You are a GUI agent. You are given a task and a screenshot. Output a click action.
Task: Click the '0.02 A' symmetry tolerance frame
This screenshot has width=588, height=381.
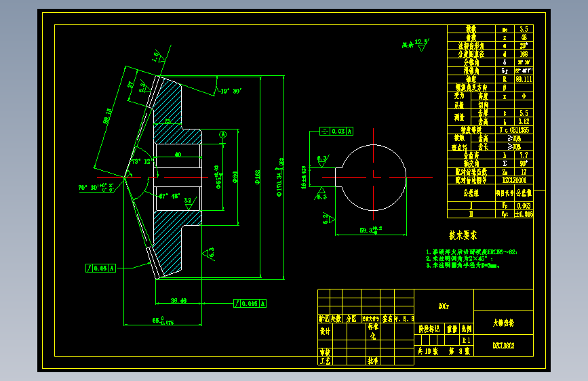coord(336,132)
